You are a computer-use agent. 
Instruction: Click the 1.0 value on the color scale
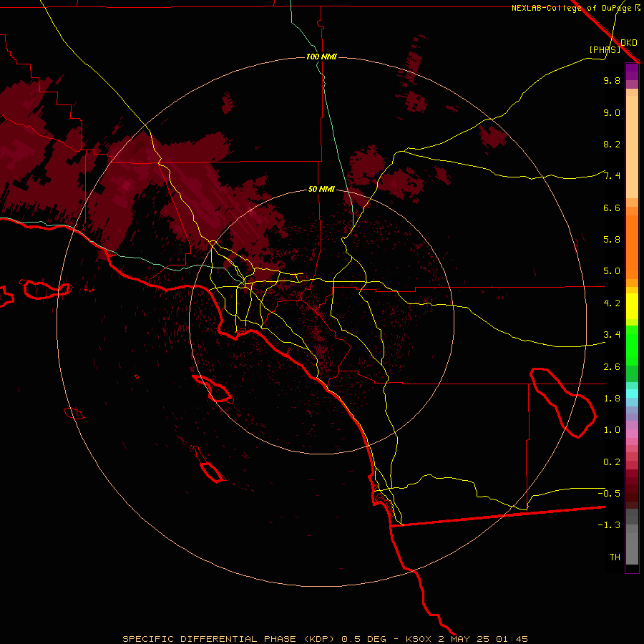612,430
